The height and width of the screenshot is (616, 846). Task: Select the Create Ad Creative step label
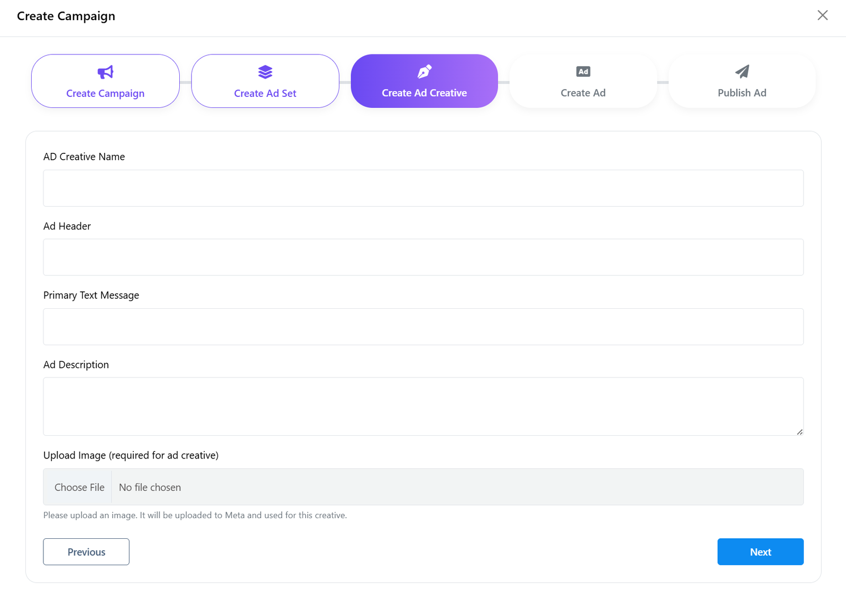coord(425,93)
